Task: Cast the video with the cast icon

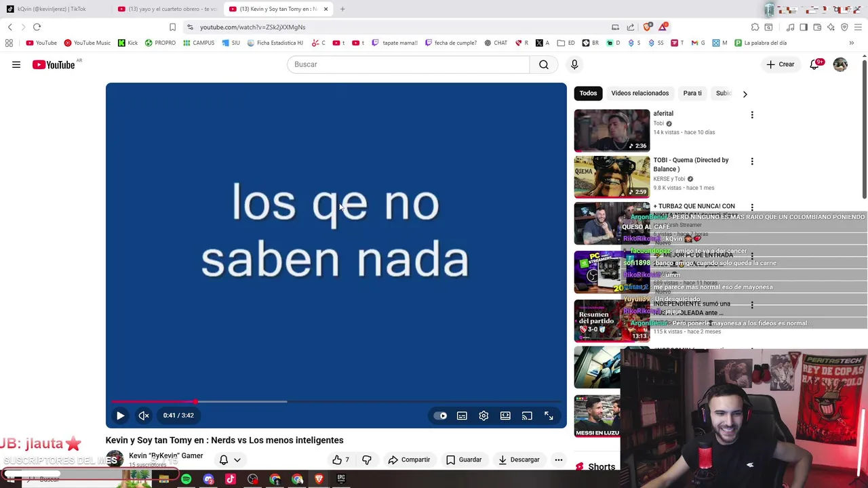Action: point(527,415)
